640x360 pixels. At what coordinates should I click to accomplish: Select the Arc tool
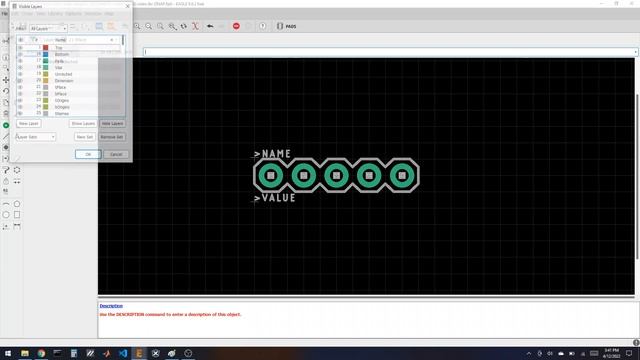coord(6,204)
